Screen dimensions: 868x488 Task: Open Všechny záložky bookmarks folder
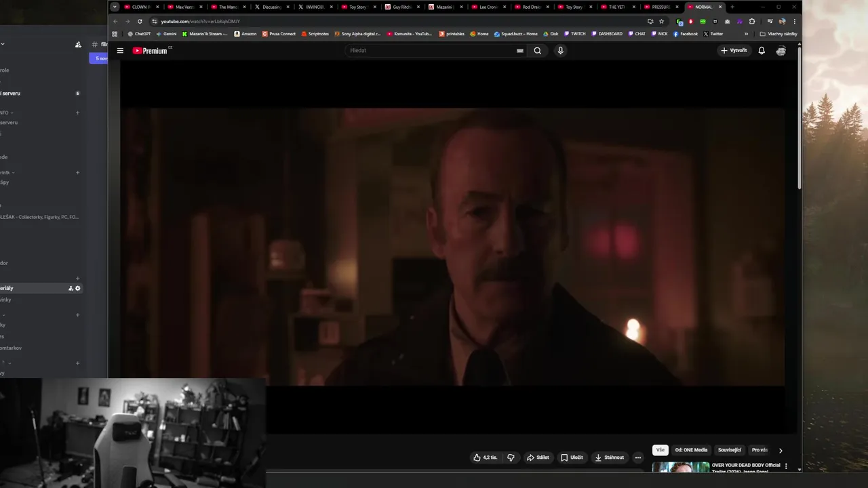point(778,34)
